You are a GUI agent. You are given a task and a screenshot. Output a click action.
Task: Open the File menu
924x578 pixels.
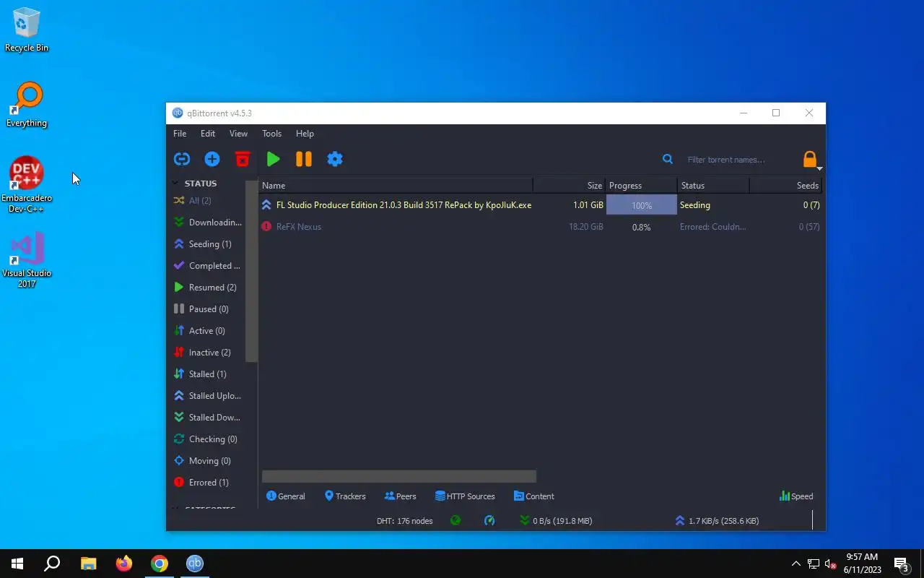tap(180, 133)
